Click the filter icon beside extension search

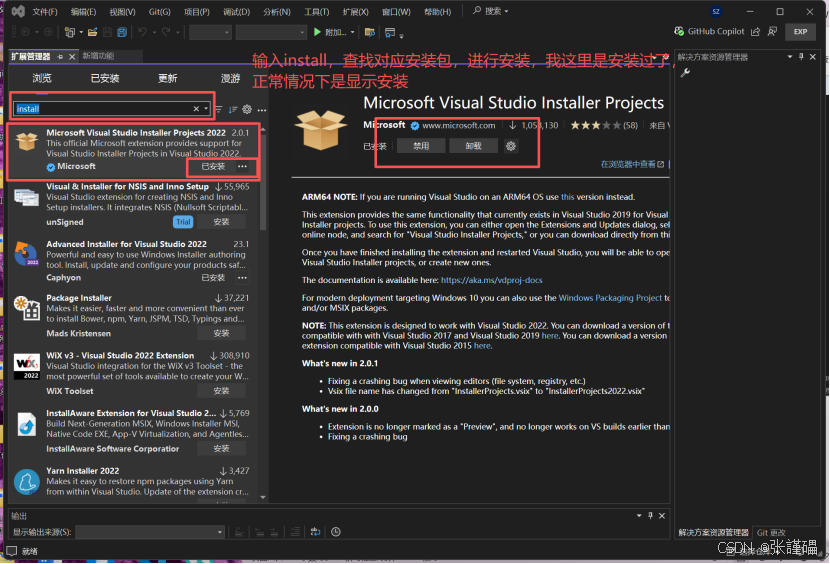pos(219,110)
